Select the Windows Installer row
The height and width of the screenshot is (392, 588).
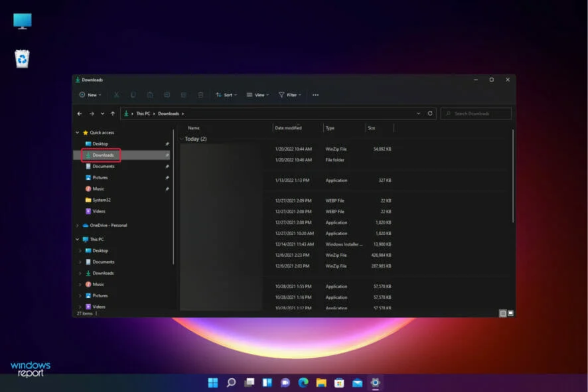tap(286, 244)
